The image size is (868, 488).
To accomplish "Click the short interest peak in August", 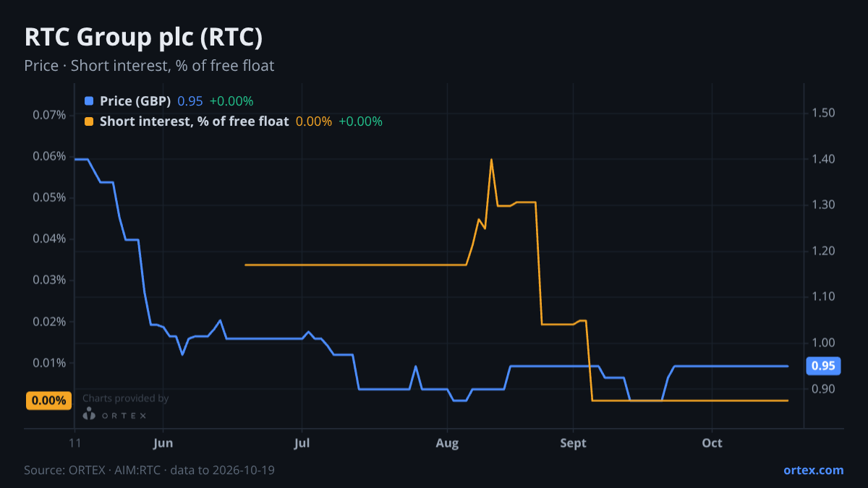I will click(x=491, y=160).
